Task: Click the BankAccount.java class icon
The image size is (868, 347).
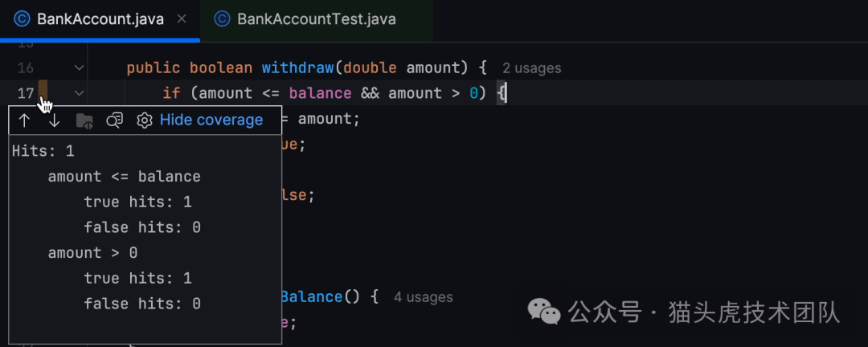Action: [x=22, y=18]
